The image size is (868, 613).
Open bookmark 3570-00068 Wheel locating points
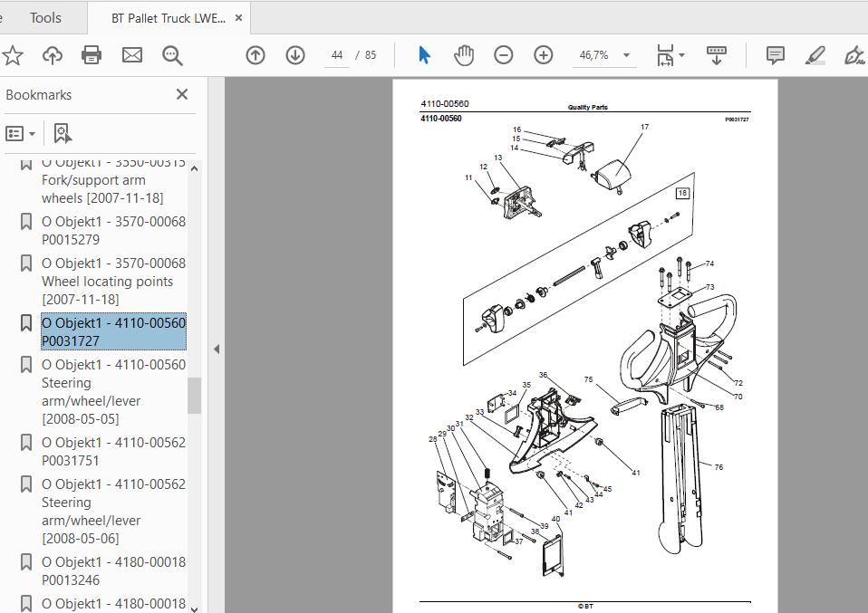(113, 281)
